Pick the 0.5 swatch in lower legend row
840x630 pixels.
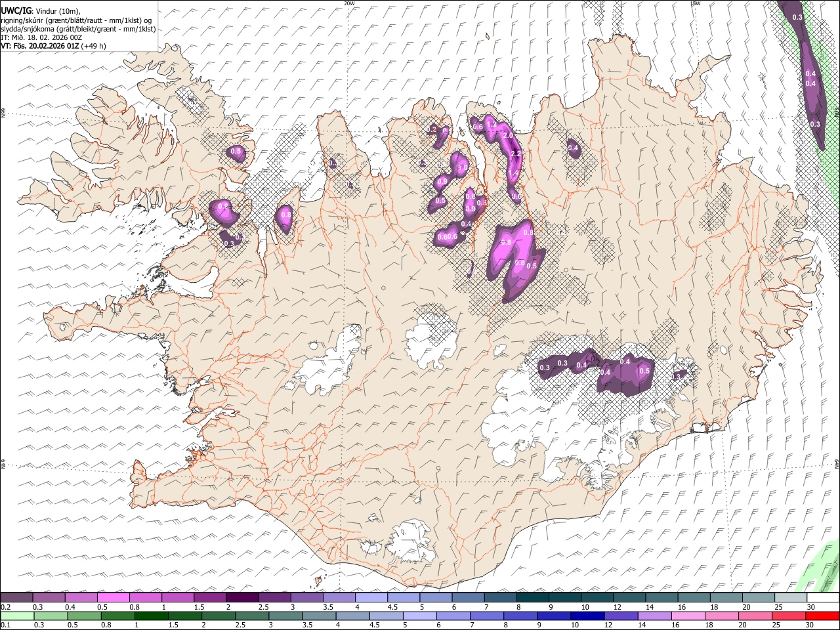[x=84, y=616]
